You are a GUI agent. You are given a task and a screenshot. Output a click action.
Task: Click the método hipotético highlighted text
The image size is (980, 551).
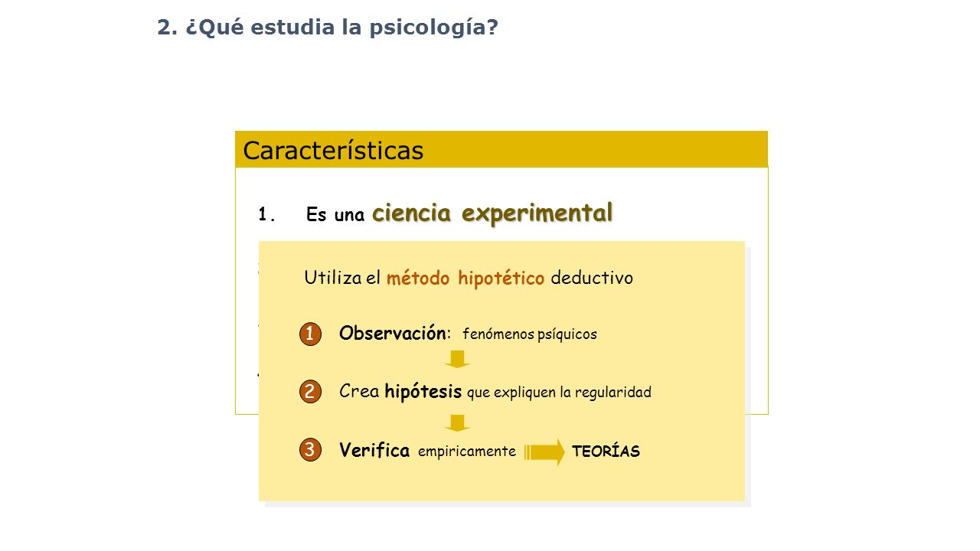[465, 278]
